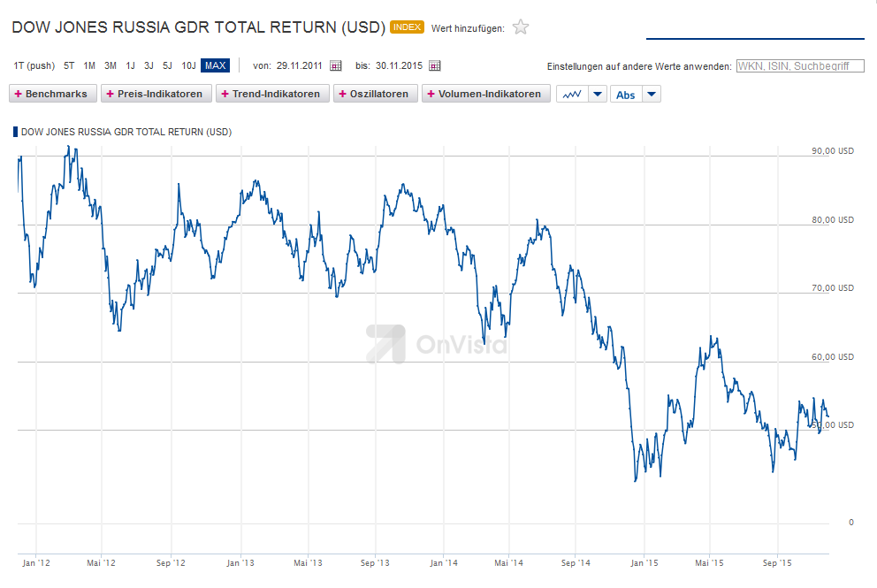The height and width of the screenshot is (588, 877).
Task: Focus the WKN, ISIN, Suchbegriff search field
Action: (800, 66)
